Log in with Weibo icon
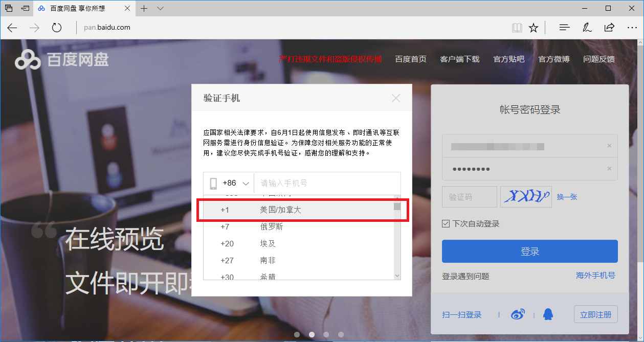 click(518, 315)
